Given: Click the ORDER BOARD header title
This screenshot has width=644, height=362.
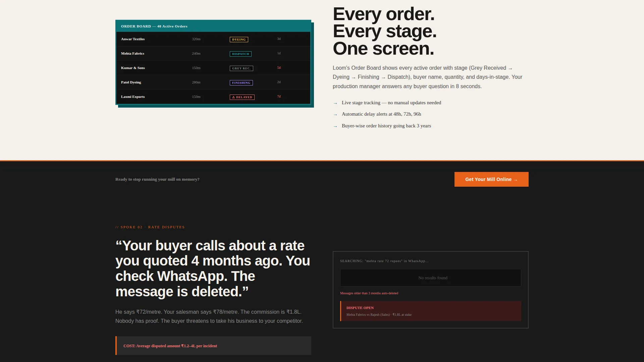Looking at the screenshot, I should pyautogui.click(x=154, y=26).
